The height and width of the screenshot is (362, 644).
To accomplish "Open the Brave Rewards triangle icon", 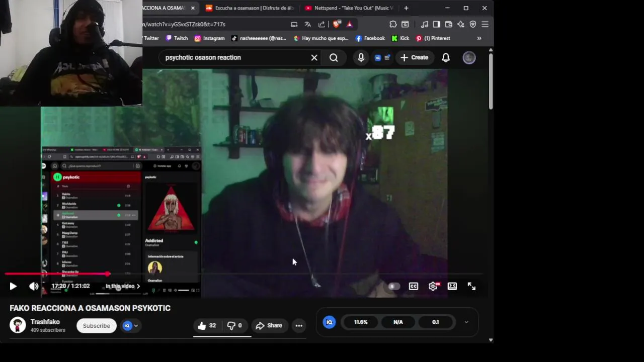I will (350, 24).
